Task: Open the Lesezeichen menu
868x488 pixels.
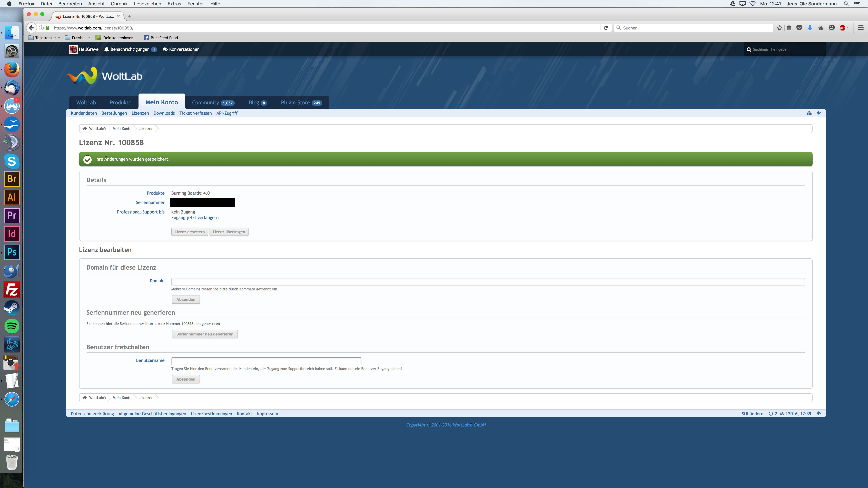Action: coord(147,4)
